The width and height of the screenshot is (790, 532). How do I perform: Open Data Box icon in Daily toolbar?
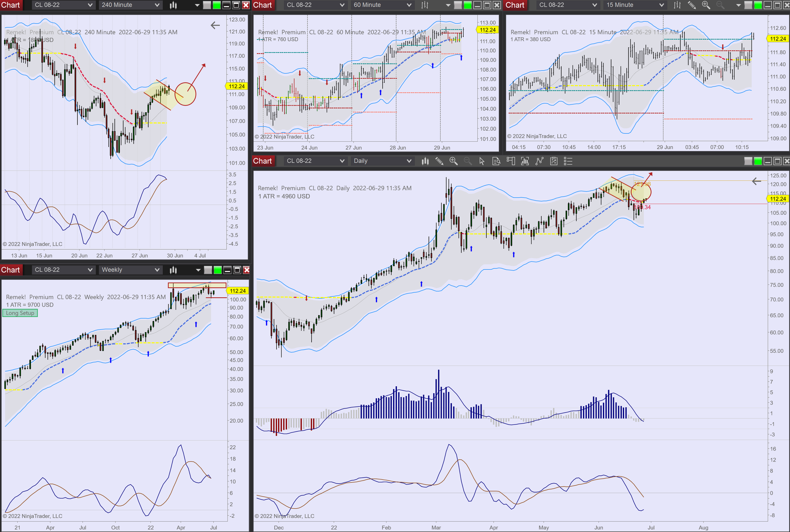[x=496, y=161]
